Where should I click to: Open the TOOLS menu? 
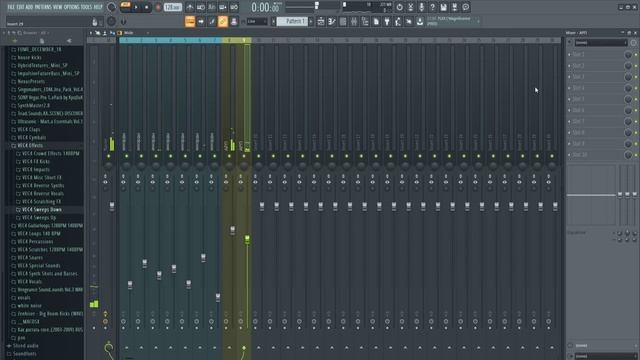(x=87, y=7)
